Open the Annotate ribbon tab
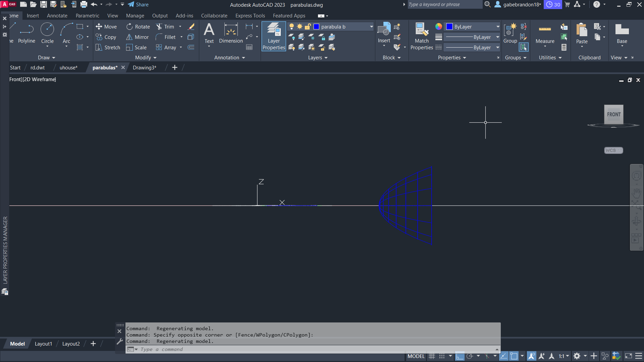 click(x=57, y=16)
